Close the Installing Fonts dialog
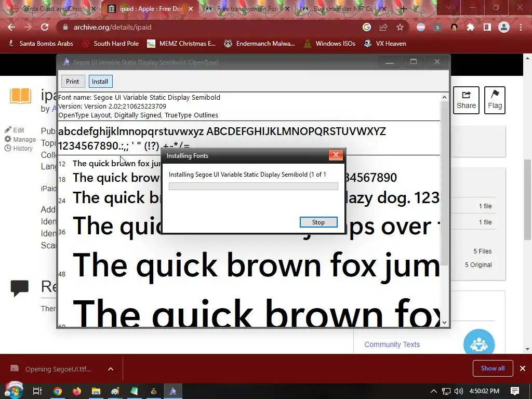The image size is (532, 399). tap(336, 155)
